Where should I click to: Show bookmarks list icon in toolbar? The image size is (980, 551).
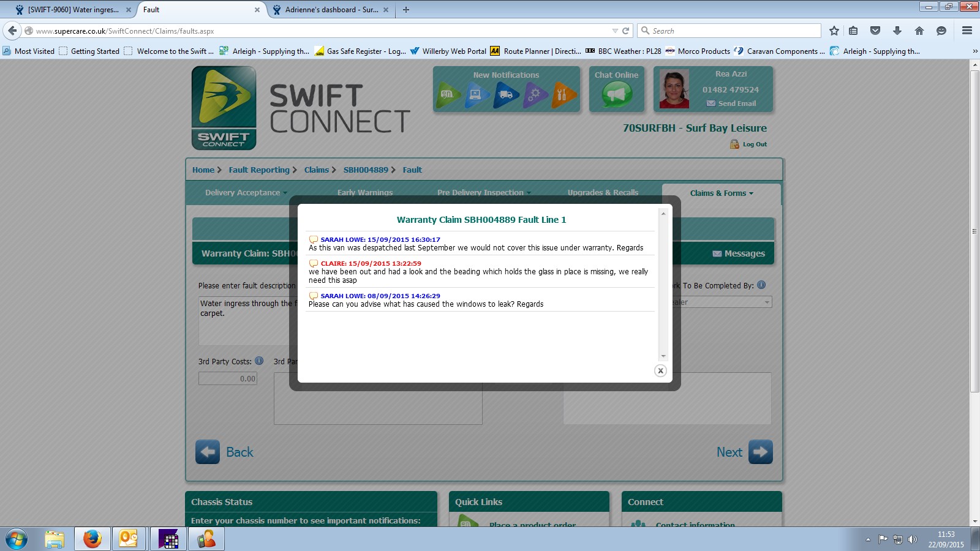coord(853,31)
